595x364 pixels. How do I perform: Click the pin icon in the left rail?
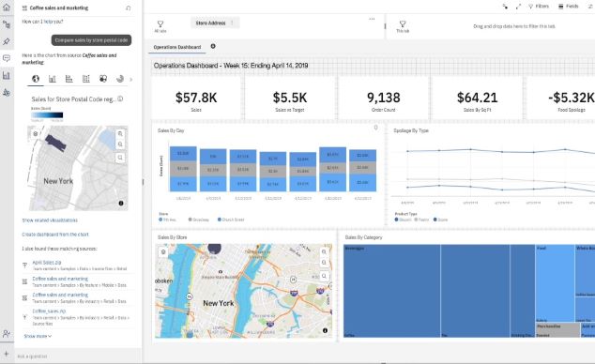7,41
